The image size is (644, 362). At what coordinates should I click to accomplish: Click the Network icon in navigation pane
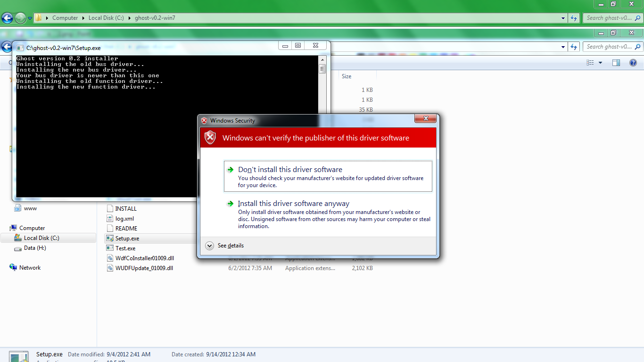(13, 267)
